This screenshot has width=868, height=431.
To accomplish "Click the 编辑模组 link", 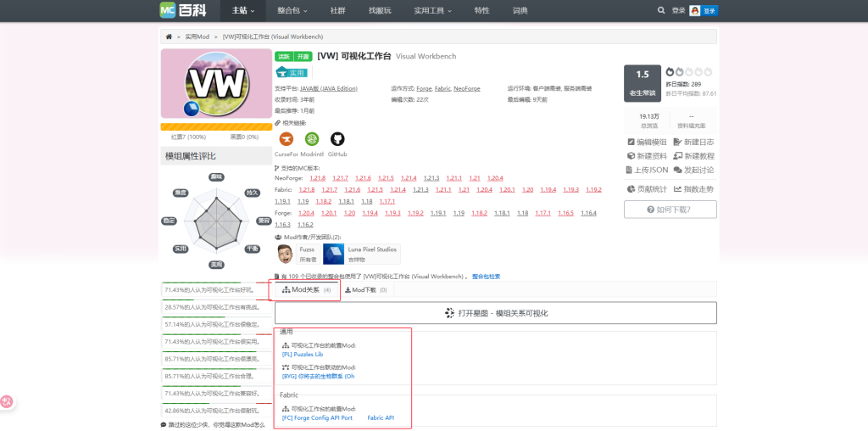I will coord(647,142).
